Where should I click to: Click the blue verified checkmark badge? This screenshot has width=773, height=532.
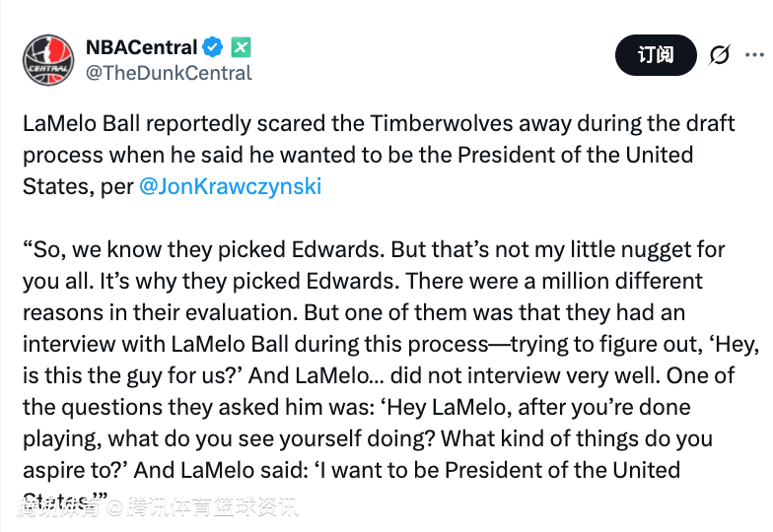coord(213,46)
